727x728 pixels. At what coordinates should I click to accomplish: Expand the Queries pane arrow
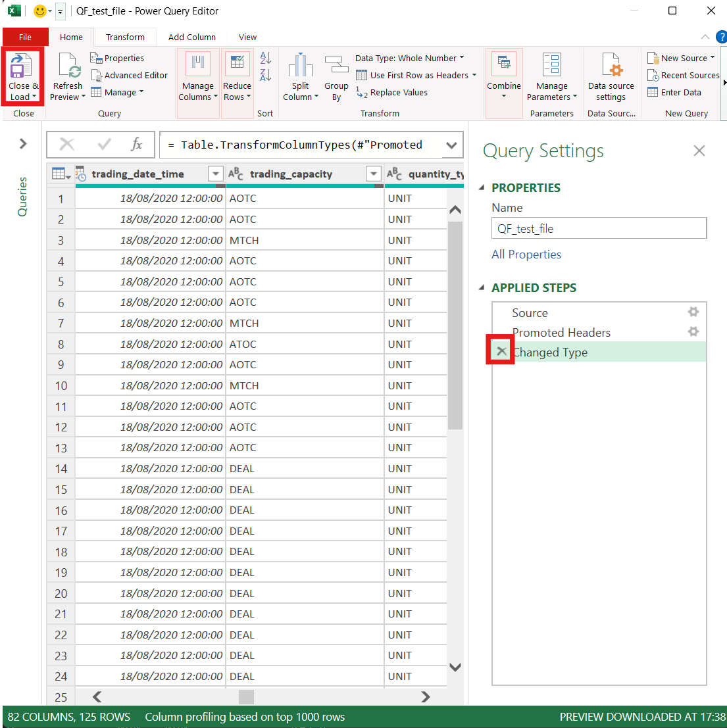(x=23, y=144)
